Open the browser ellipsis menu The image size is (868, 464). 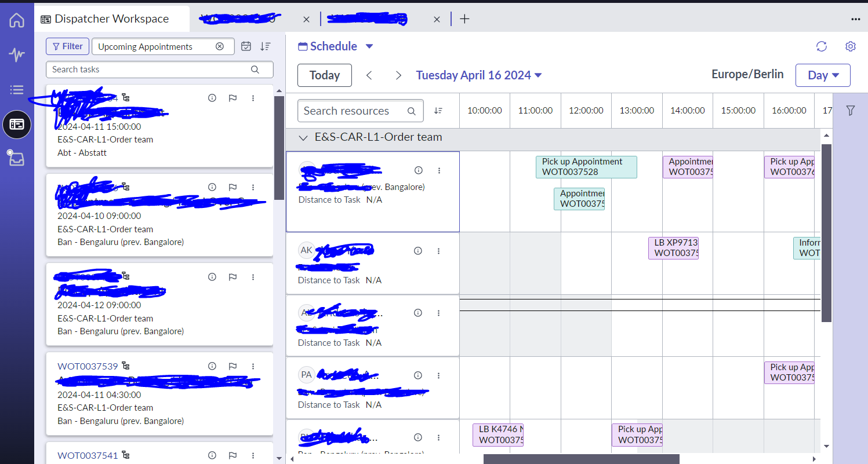[x=856, y=19]
